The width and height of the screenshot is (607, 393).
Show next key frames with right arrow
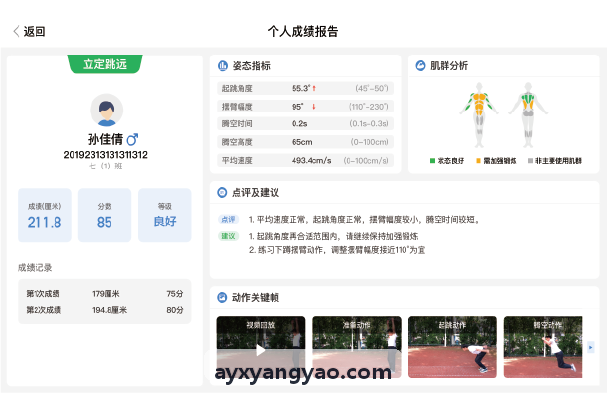pyautogui.click(x=590, y=347)
